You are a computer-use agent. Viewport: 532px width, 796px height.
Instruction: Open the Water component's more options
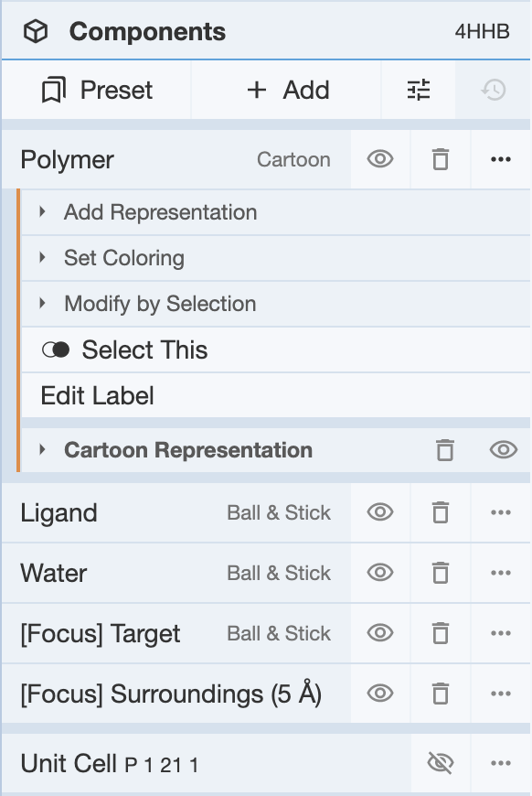pyautogui.click(x=501, y=572)
